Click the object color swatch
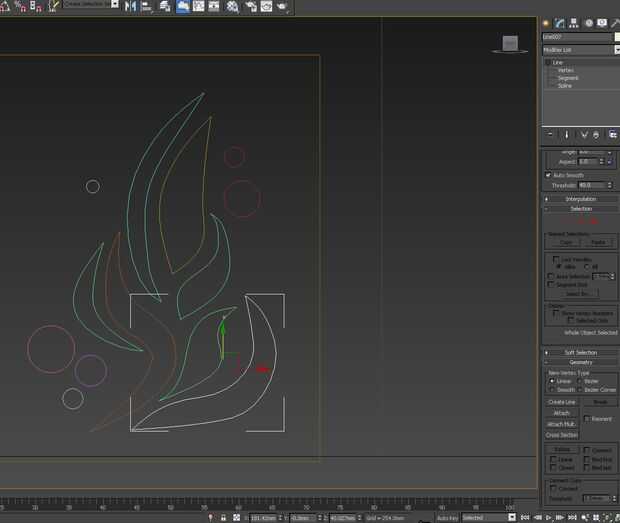The height and width of the screenshot is (523, 620). pyautogui.click(x=615, y=37)
